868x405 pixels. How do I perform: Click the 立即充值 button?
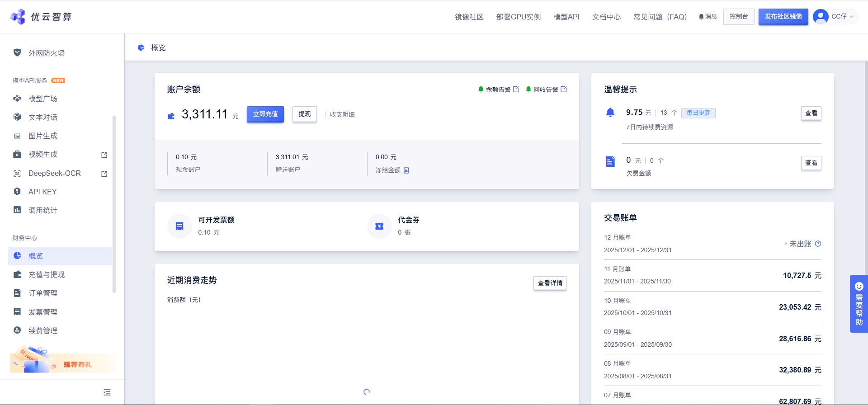[265, 114]
